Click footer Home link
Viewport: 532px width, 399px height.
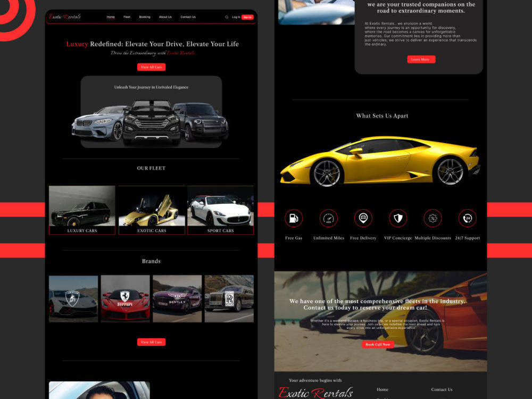click(383, 389)
